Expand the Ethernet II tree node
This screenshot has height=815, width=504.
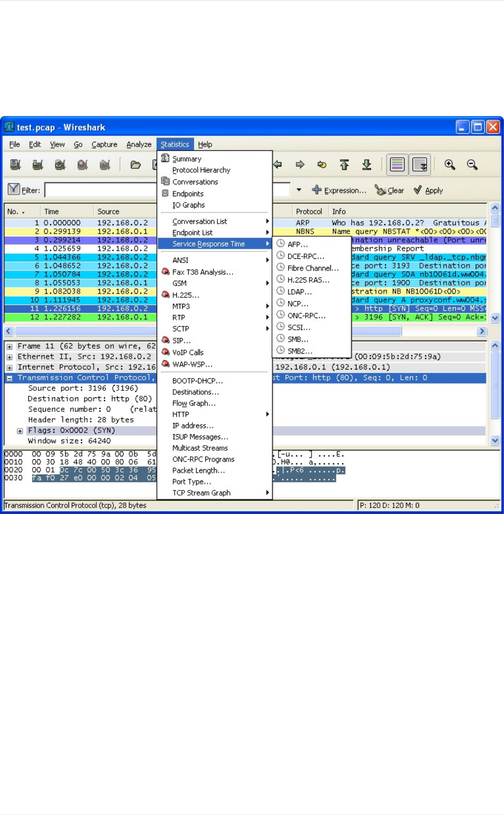point(10,357)
